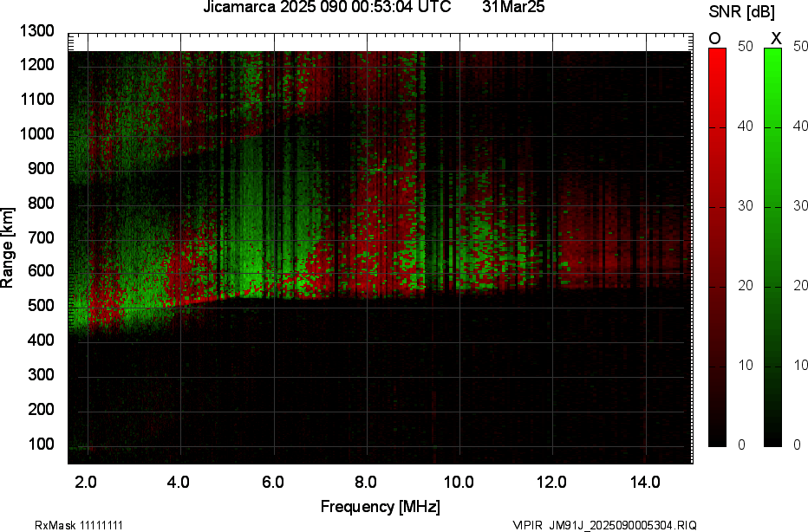Click the O mode label above red bar

pyautogui.click(x=716, y=38)
